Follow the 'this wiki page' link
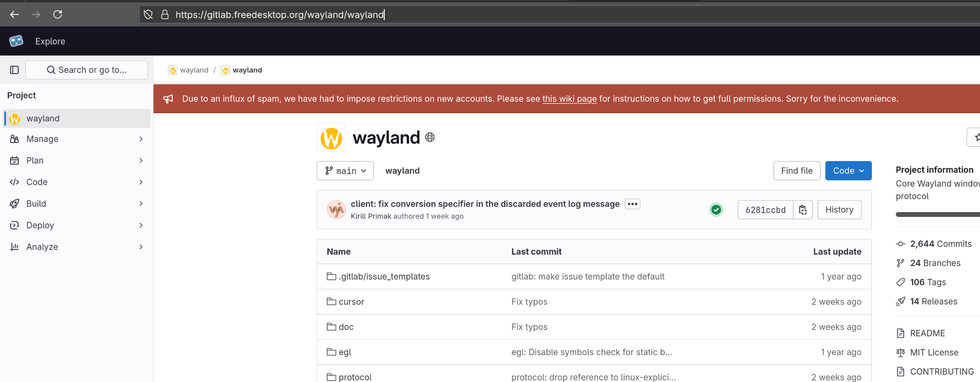This screenshot has width=980, height=382. tap(569, 98)
